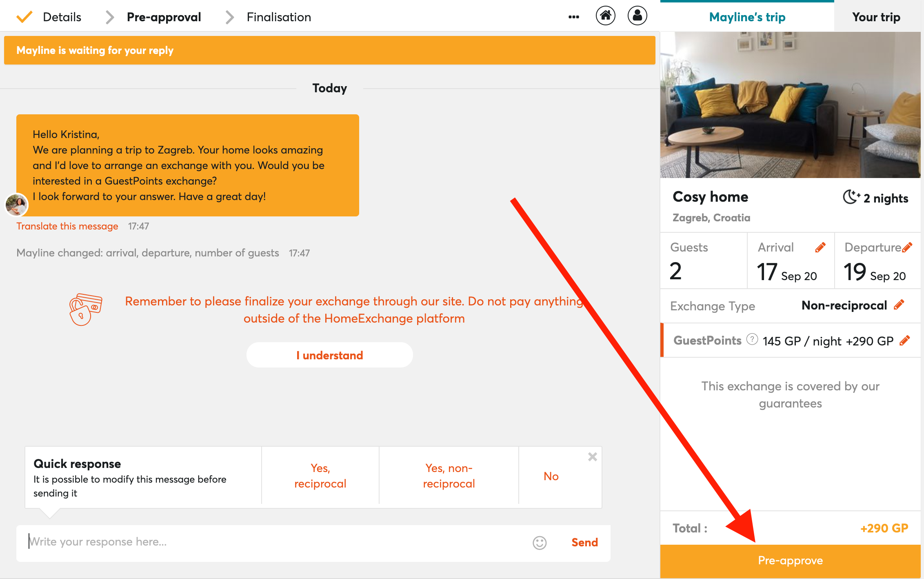Click the payment lock reminder icon
924x579 pixels.
click(86, 310)
